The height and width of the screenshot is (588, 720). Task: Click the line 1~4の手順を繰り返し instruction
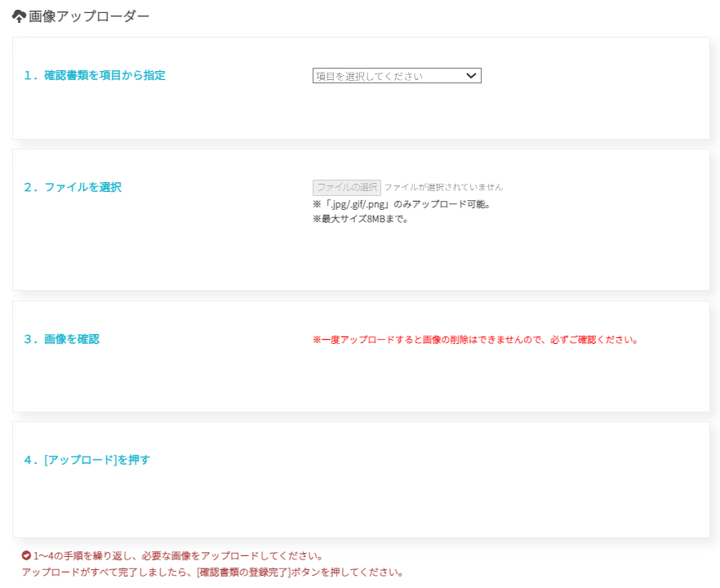[x=178, y=556]
